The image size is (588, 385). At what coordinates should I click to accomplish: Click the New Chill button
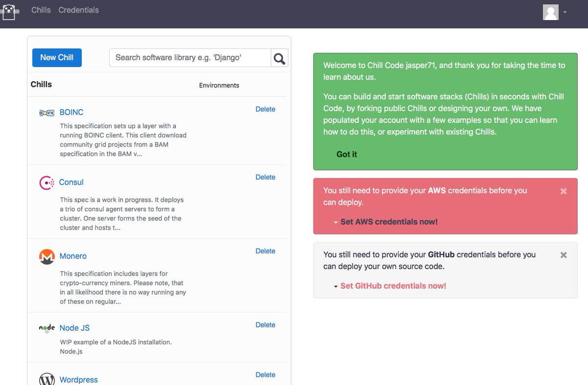coord(57,57)
